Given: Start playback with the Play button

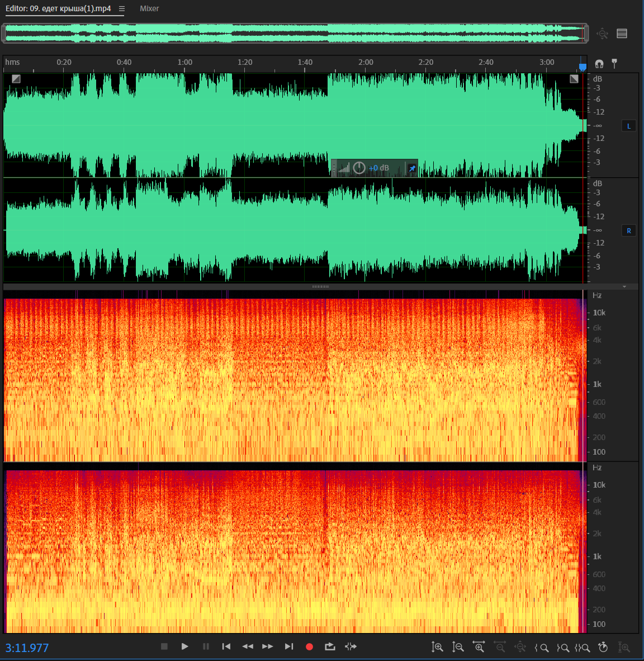Looking at the screenshot, I should (x=184, y=646).
